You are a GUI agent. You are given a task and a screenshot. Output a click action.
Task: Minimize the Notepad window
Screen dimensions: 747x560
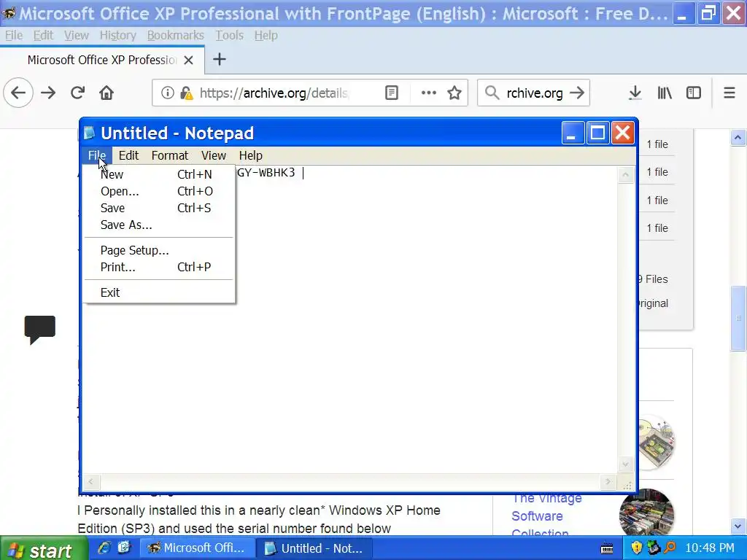pyautogui.click(x=573, y=133)
